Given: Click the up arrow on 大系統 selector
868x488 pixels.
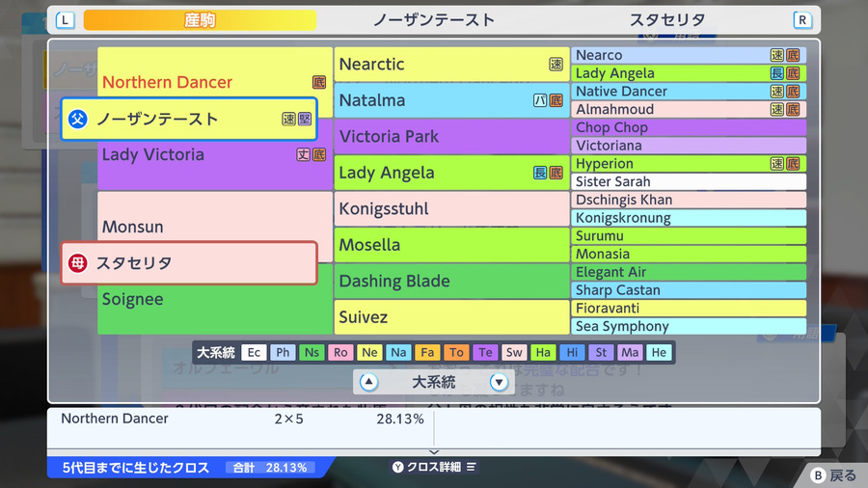Looking at the screenshot, I should [x=368, y=382].
